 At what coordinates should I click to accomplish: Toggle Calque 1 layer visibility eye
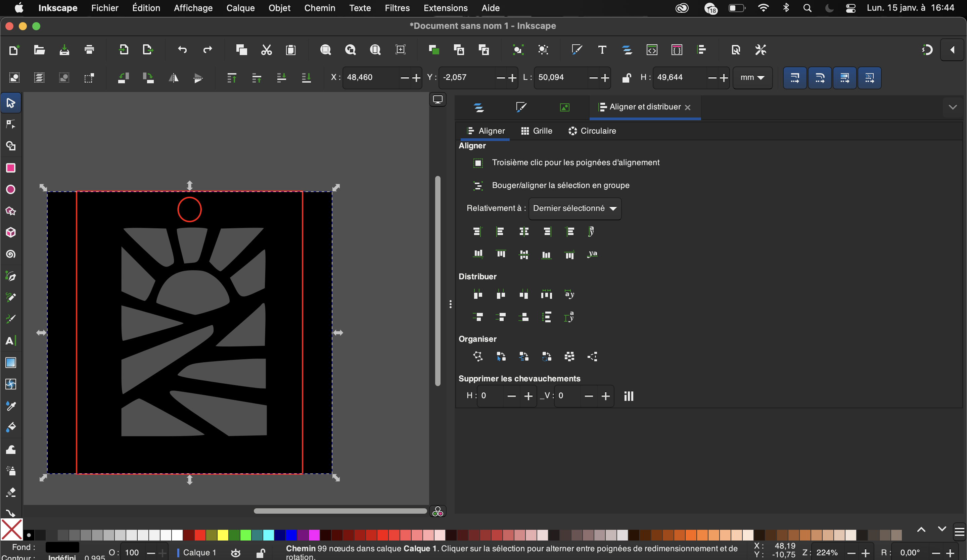coord(236,553)
